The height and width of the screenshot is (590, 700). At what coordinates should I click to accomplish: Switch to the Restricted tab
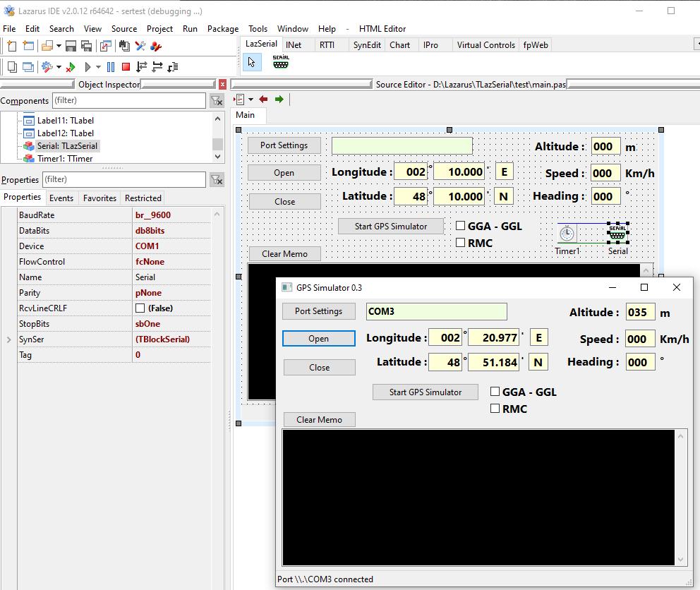coord(143,198)
